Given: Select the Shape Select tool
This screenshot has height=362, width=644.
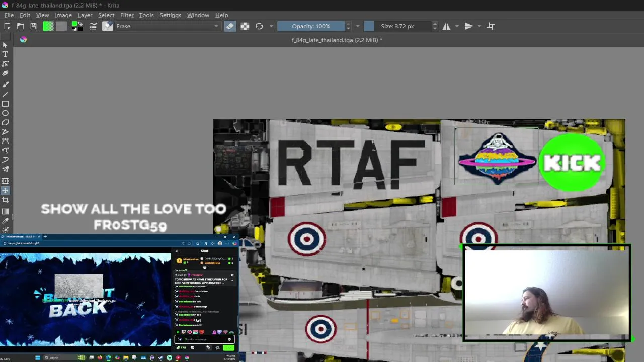Looking at the screenshot, I should (x=5, y=45).
